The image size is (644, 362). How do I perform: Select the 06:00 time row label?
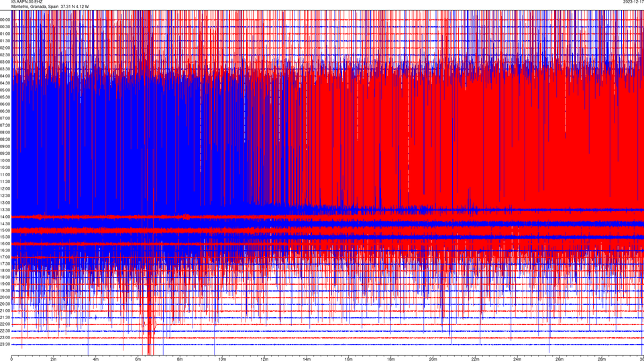coord(5,105)
